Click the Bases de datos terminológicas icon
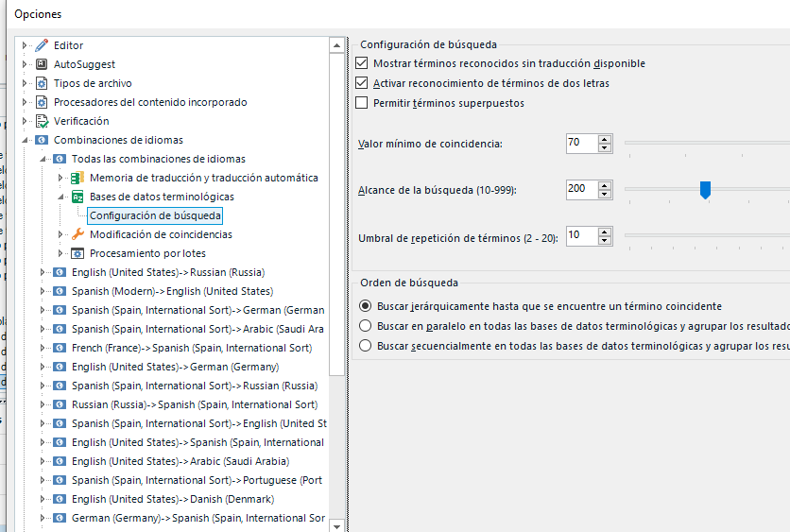This screenshot has height=532, width=790. [x=77, y=197]
